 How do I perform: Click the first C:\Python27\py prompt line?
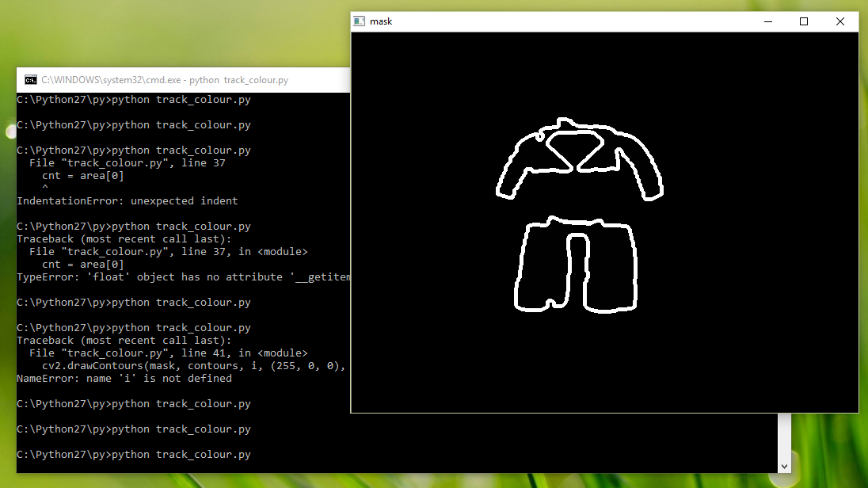point(133,99)
